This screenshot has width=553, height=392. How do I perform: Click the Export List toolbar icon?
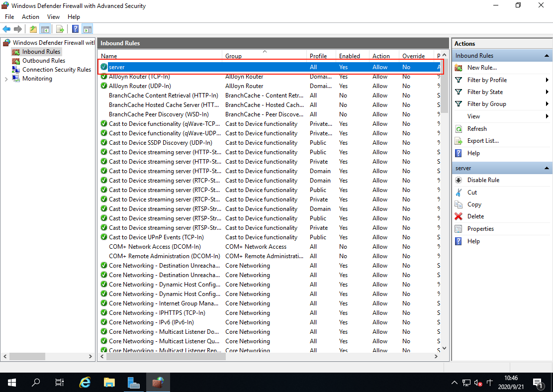tap(60, 29)
